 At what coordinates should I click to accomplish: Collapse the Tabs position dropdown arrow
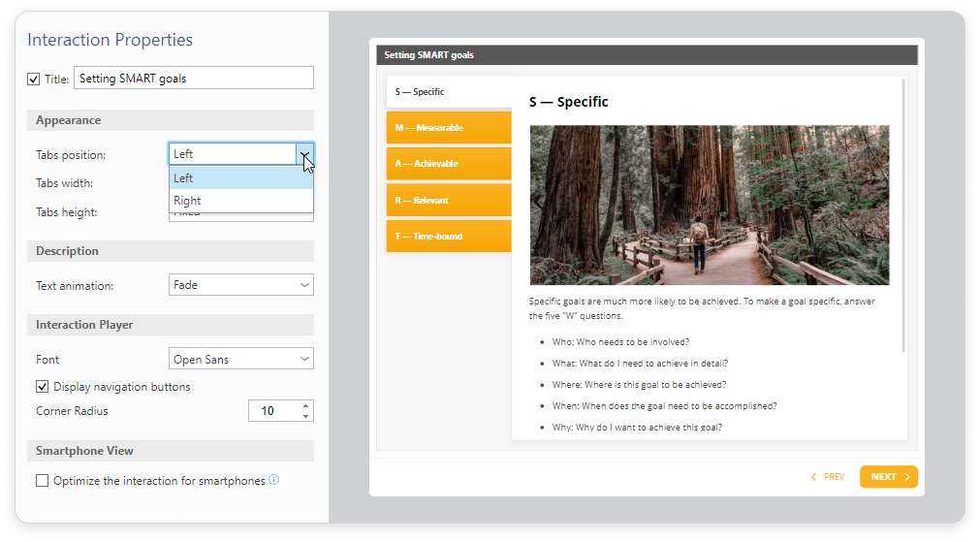pyautogui.click(x=304, y=154)
